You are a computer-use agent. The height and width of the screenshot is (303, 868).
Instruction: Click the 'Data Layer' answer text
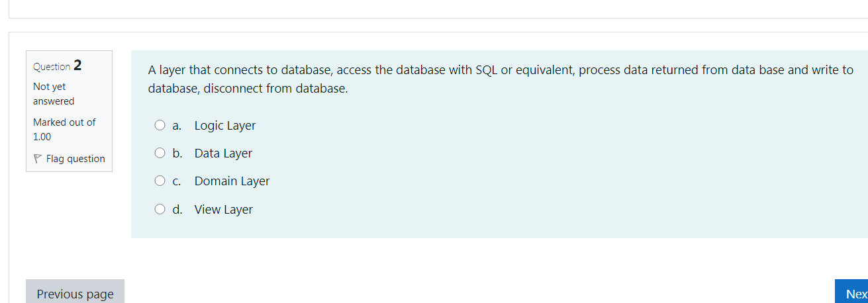(x=223, y=153)
